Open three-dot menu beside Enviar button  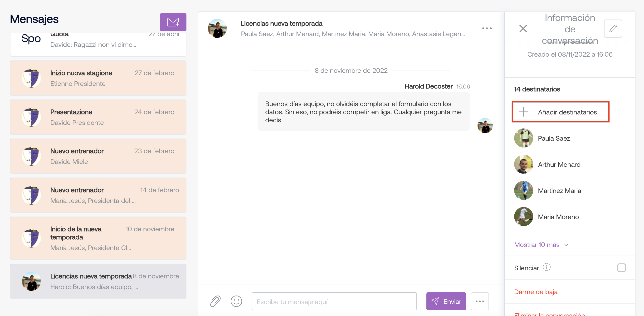(479, 301)
